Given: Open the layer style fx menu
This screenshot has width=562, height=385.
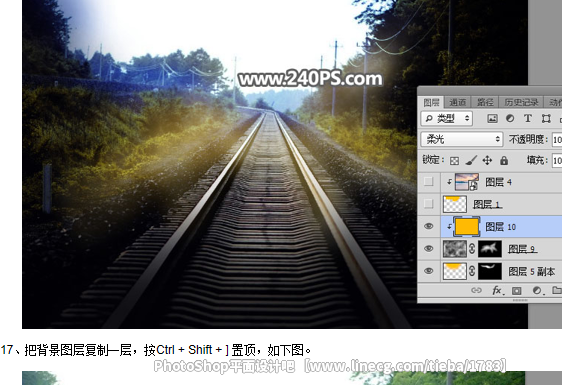Looking at the screenshot, I should (x=497, y=290).
